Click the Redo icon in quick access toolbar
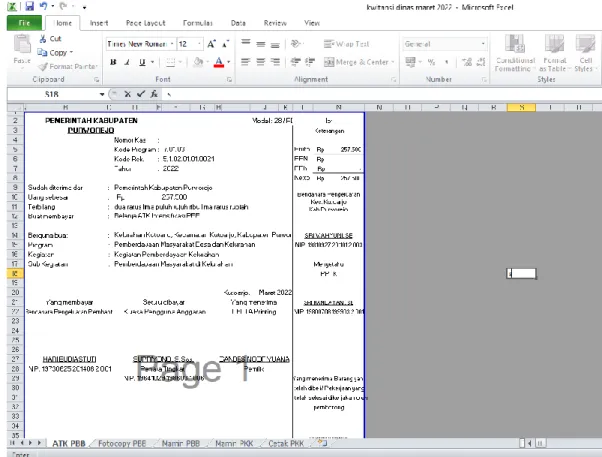 pyautogui.click(x=63, y=6)
